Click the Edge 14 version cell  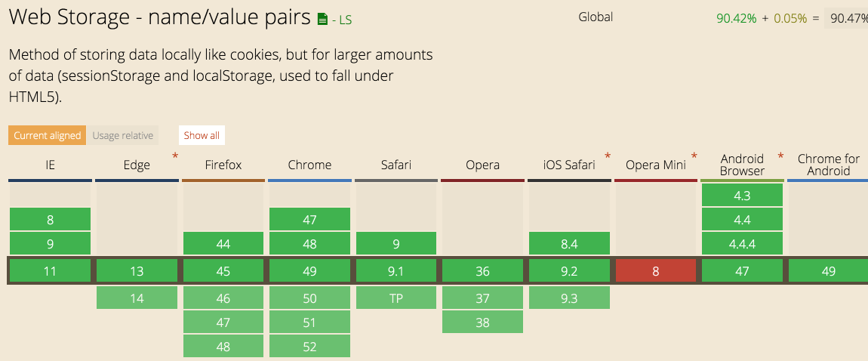[137, 298]
